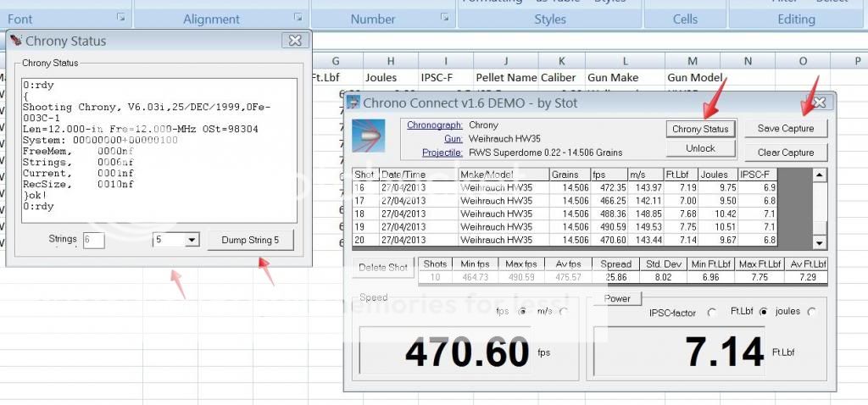The width and height of the screenshot is (868, 405).
Task: Select shot 19 row in the table
Action: pos(565,227)
